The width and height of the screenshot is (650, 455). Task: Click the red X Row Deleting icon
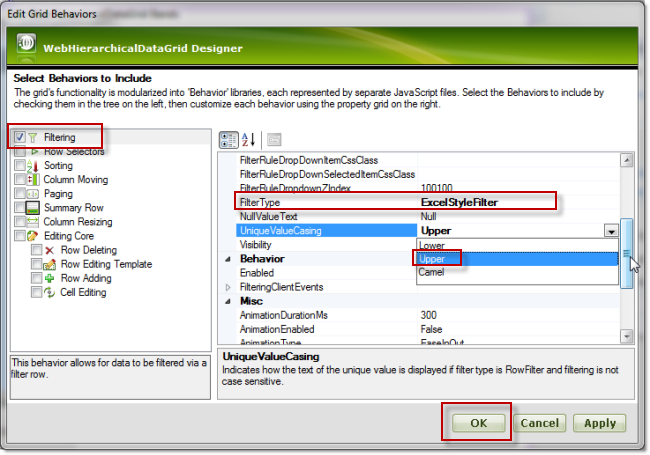(50, 250)
